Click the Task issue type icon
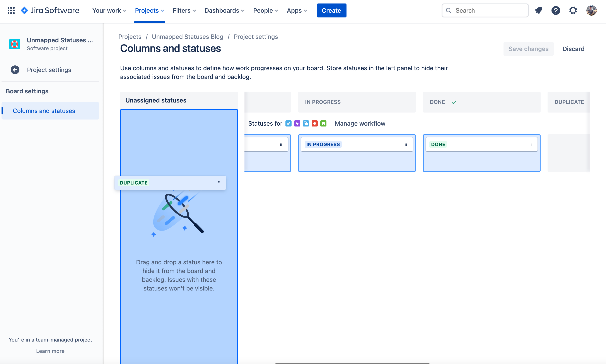This screenshot has width=606, height=364. coord(288,123)
